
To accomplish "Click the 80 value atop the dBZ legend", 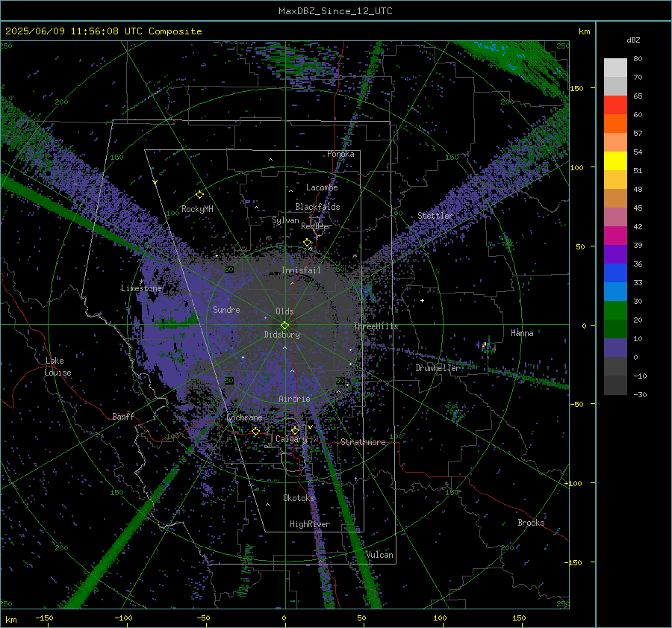I will tap(638, 58).
